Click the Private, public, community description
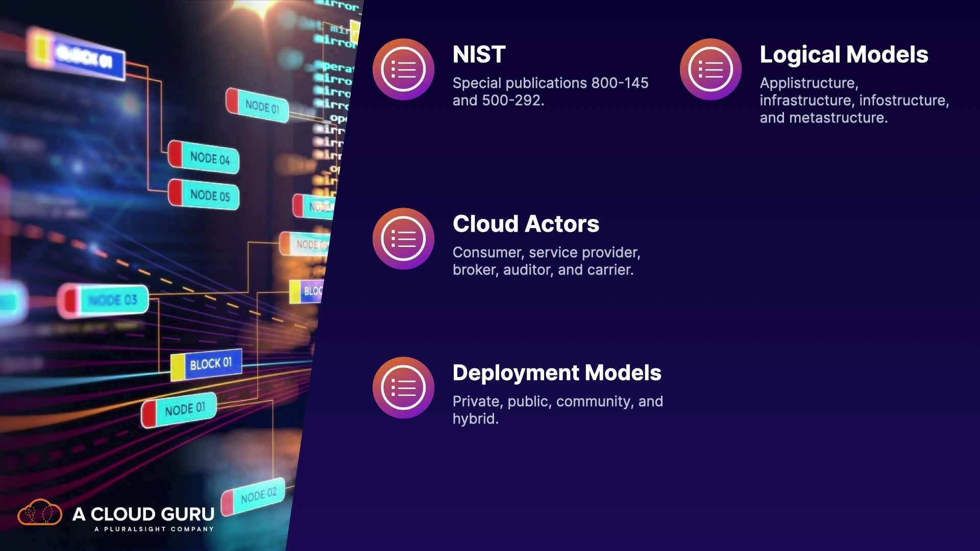 [x=557, y=410]
